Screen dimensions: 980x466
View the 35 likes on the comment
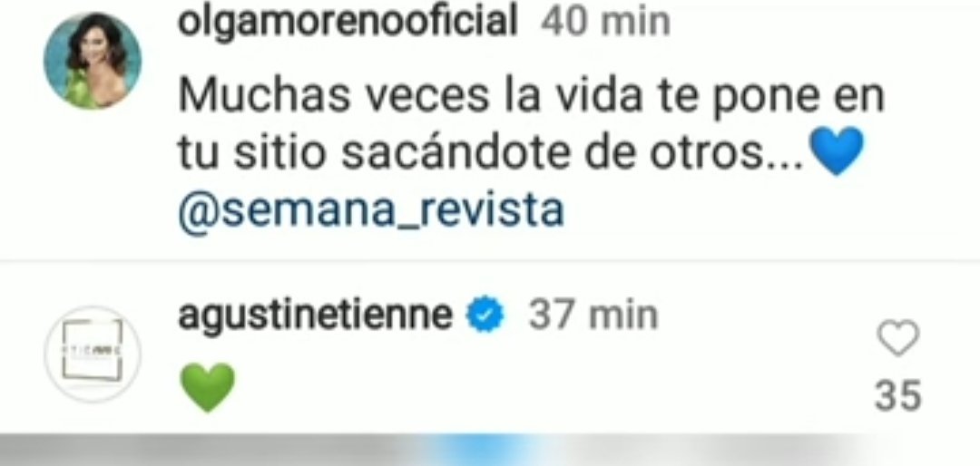pos(898,396)
